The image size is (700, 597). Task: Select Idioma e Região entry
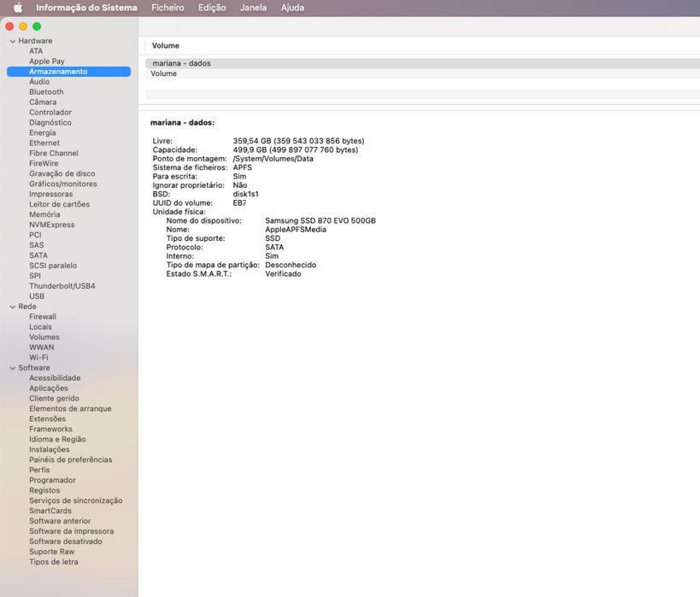57,440
